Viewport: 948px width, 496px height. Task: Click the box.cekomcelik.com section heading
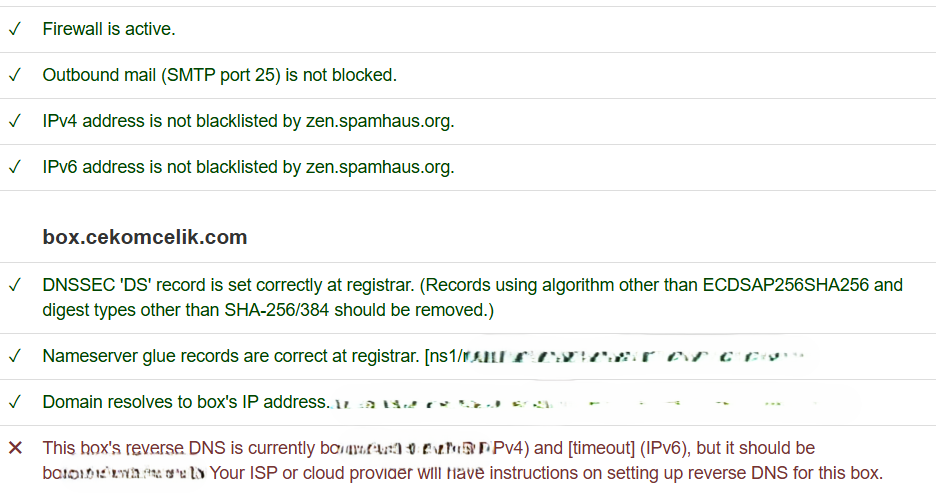tap(145, 237)
